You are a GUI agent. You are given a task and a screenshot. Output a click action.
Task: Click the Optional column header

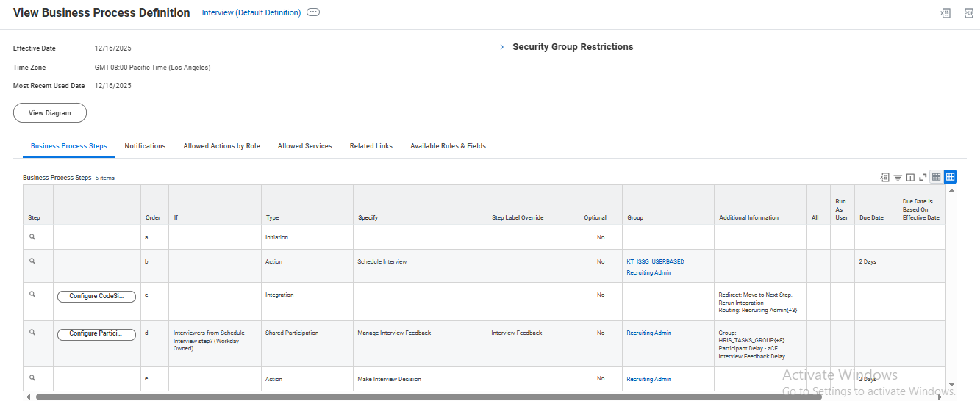point(601,205)
